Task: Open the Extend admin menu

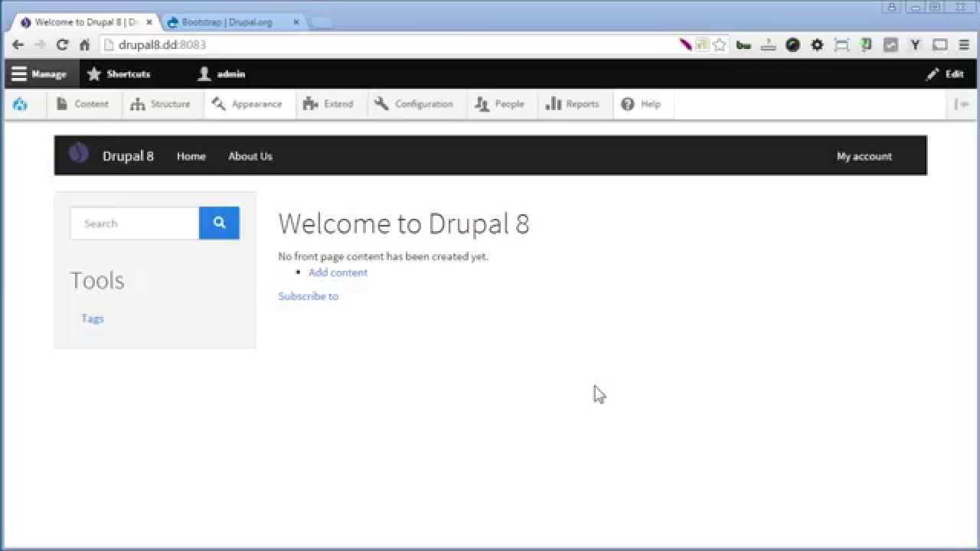Action: [x=328, y=104]
